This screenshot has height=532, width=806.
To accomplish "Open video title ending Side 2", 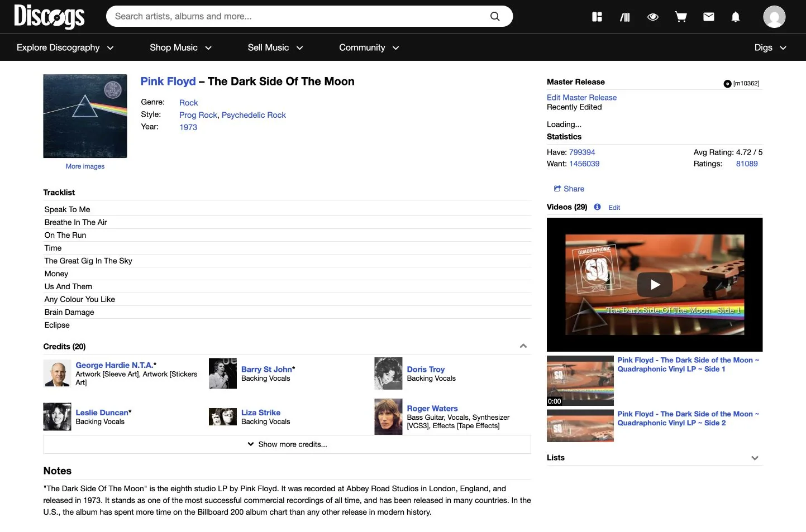I will tap(688, 418).
